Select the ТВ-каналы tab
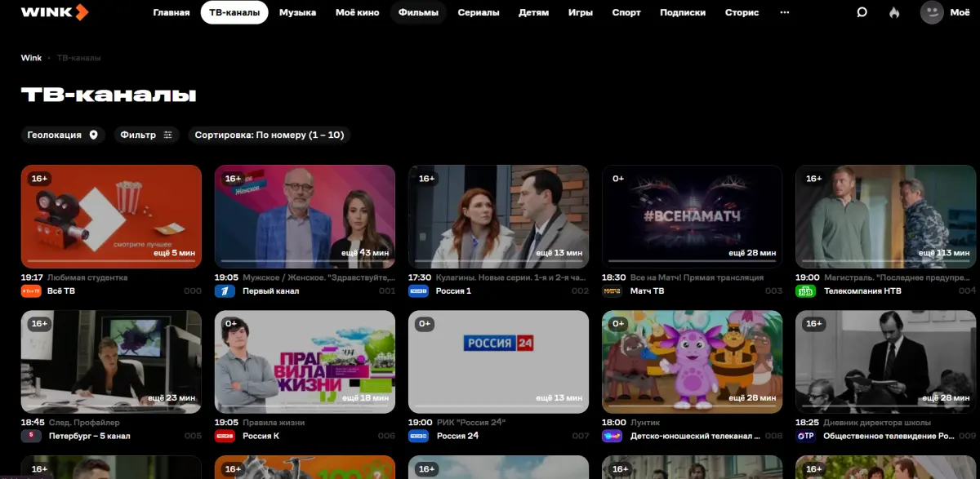The height and width of the screenshot is (479, 980). click(x=234, y=12)
